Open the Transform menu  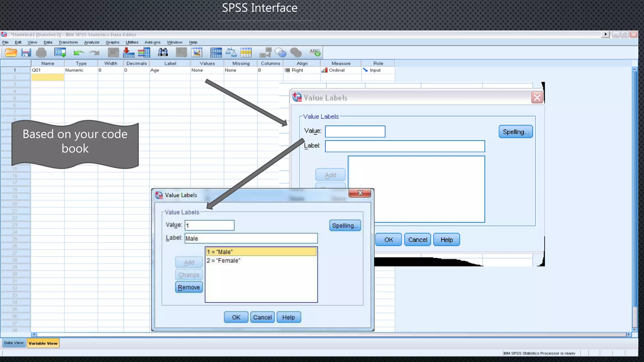(x=68, y=42)
